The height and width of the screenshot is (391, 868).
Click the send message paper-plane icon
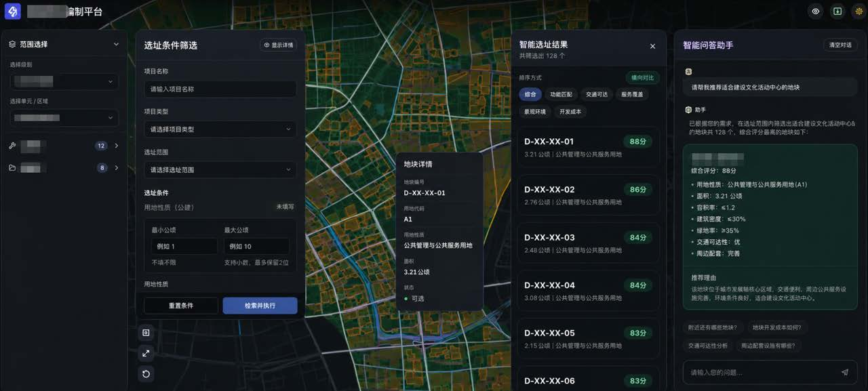coord(844,372)
